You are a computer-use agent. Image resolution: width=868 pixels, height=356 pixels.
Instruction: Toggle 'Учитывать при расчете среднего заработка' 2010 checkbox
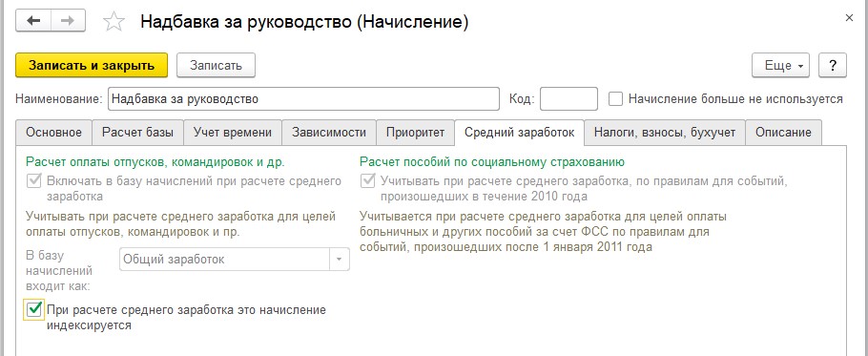point(367,181)
